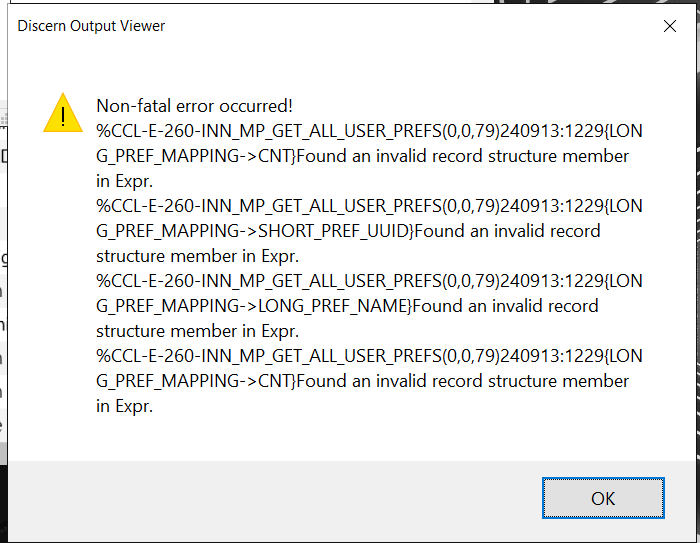Image resolution: width=700 pixels, height=543 pixels.
Task: Click the G_PREF_MAPPING->LONG_PREF_NAME text line
Action: pos(347,306)
